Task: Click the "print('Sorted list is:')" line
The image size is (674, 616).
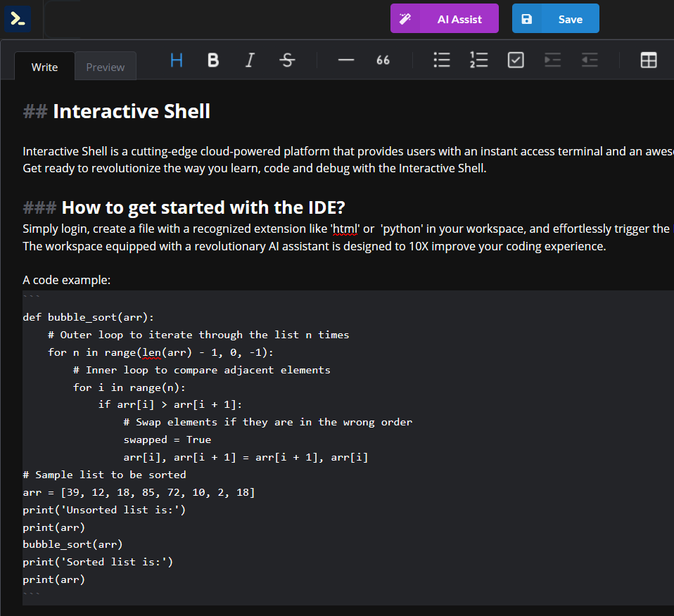Action: [x=98, y=563]
